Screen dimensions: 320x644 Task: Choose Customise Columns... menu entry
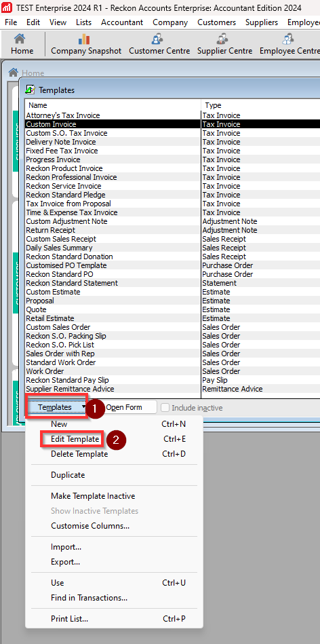tap(114, 526)
